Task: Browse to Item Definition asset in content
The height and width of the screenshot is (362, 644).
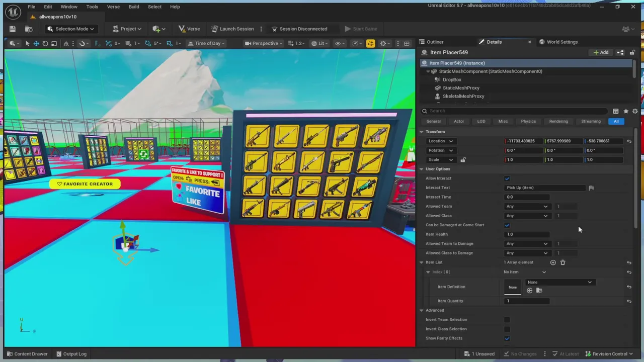Action: (539, 291)
